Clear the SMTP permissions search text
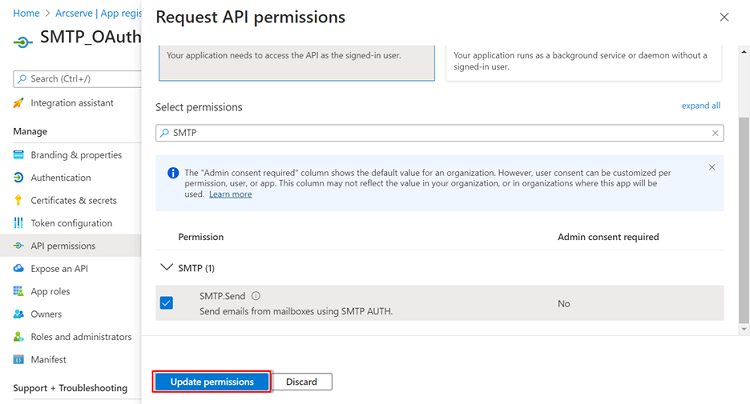The width and height of the screenshot is (750, 404). pyautogui.click(x=715, y=133)
